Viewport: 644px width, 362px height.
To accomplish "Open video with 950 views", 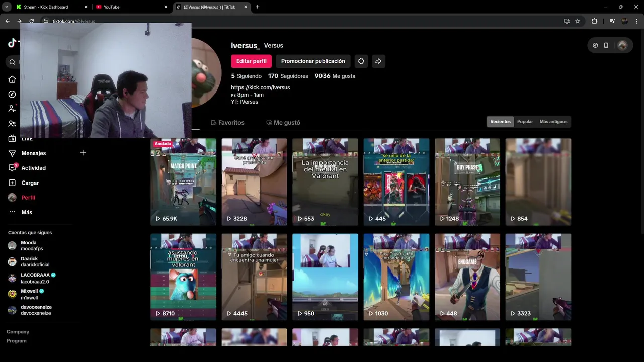I will click(x=326, y=277).
